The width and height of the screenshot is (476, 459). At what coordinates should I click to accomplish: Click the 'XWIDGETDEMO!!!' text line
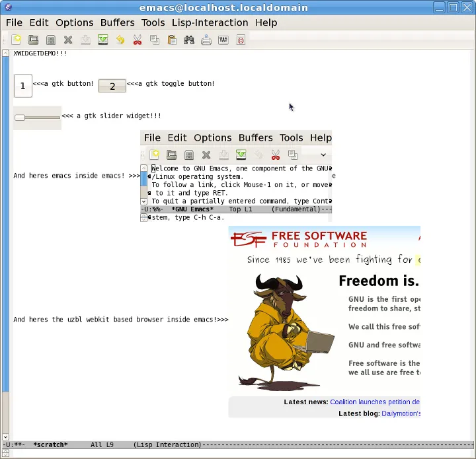40,53
